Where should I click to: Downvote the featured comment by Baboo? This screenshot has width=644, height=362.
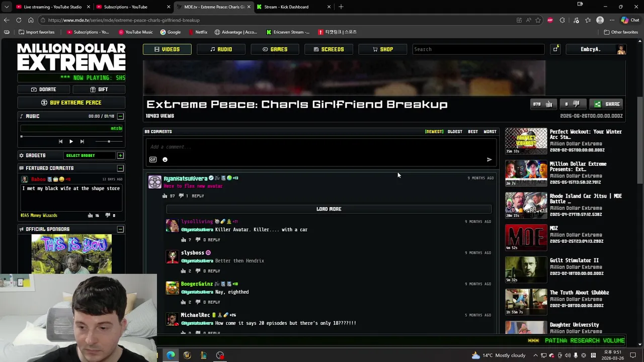[x=107, y=216]
